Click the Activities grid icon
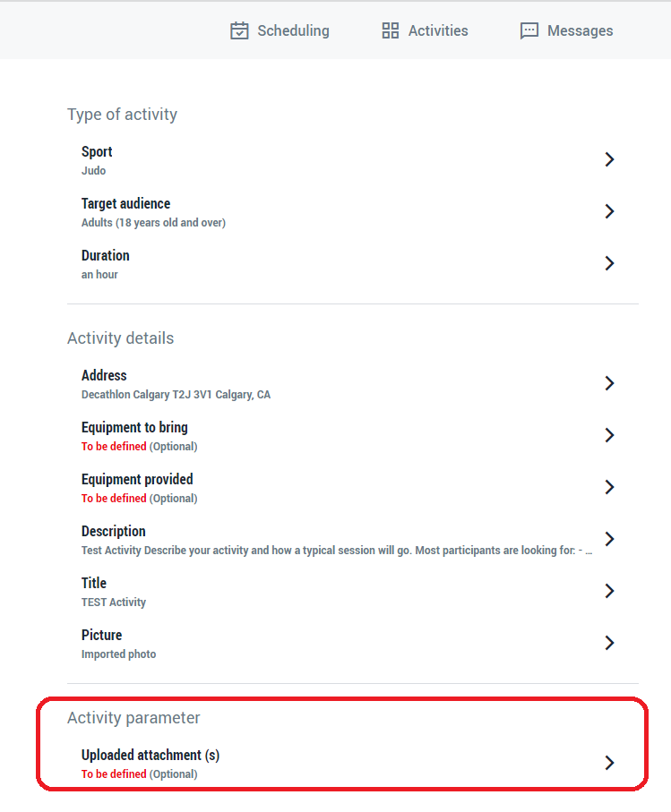 click(391, 30)
